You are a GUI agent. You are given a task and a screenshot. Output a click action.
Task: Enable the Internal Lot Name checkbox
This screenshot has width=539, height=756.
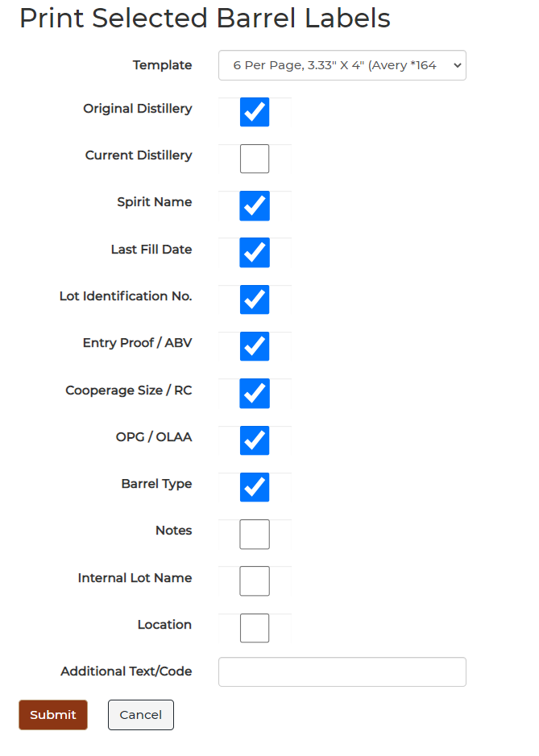pos(255,580)
